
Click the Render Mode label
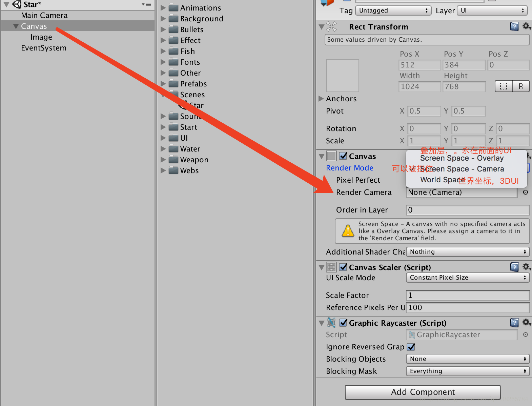(x=349, y=168)
